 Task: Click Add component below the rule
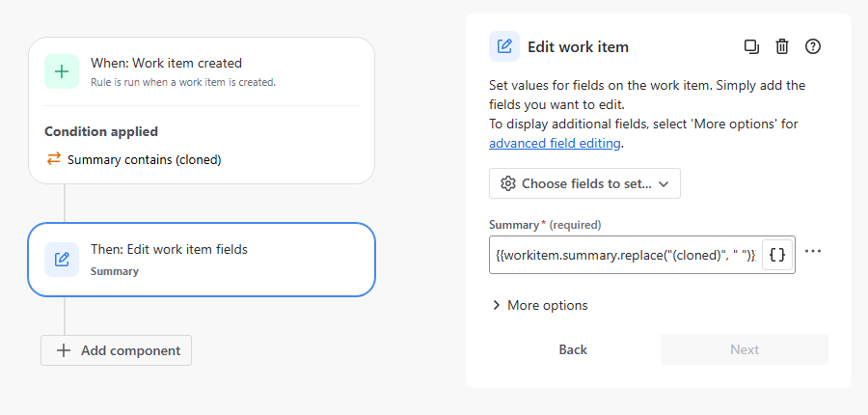click(x=117, y=350)
